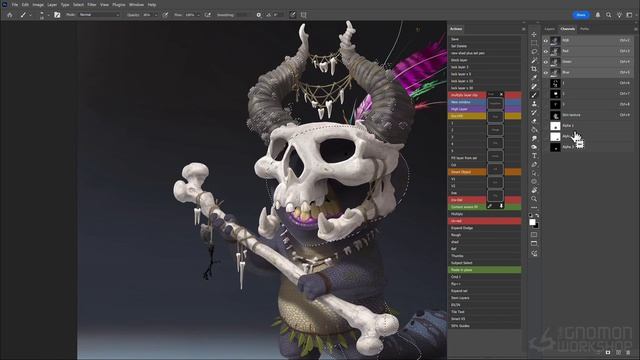Switch to the Layers tab
This screenshot has width=640, height=360.
point(550,29)
